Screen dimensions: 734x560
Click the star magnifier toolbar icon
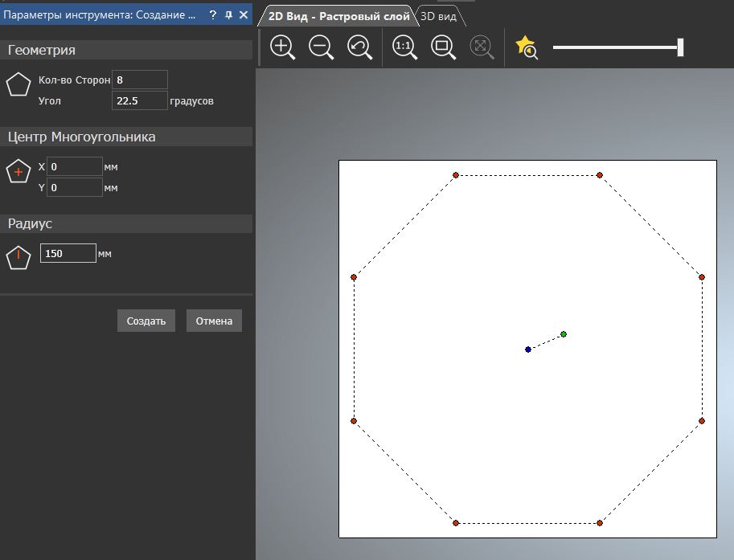point(526,47)
